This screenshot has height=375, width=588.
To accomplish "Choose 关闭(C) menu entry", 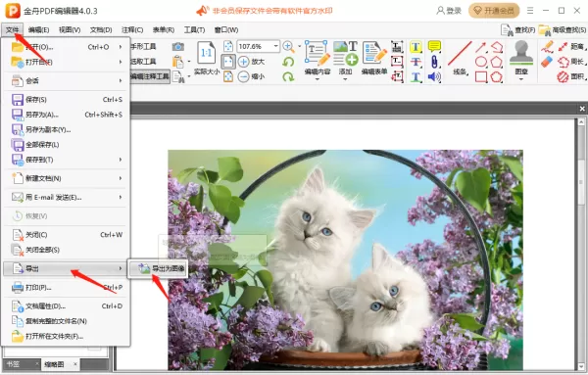I will [67, 235].
